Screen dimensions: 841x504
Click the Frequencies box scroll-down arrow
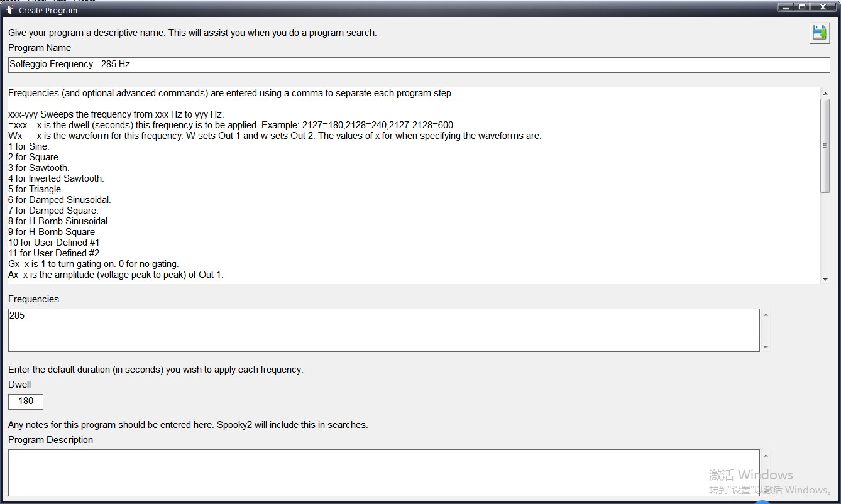coord(765,347)
